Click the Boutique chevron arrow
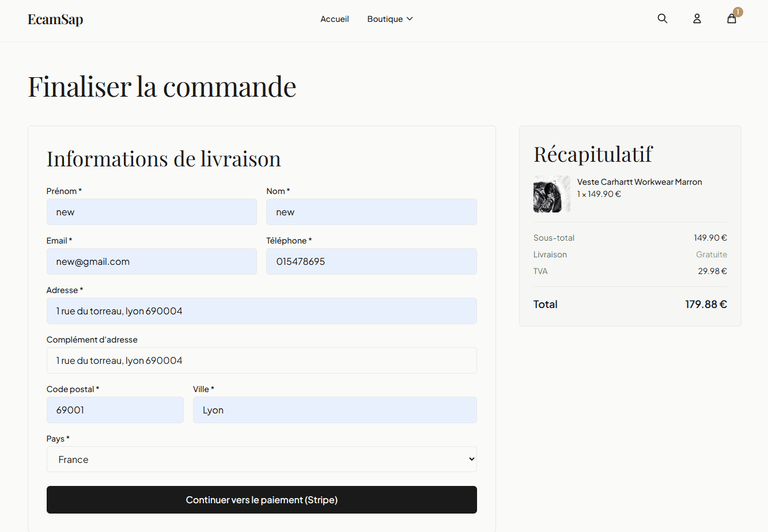Viewport: 768px width, 532px height. click(410, 19)
